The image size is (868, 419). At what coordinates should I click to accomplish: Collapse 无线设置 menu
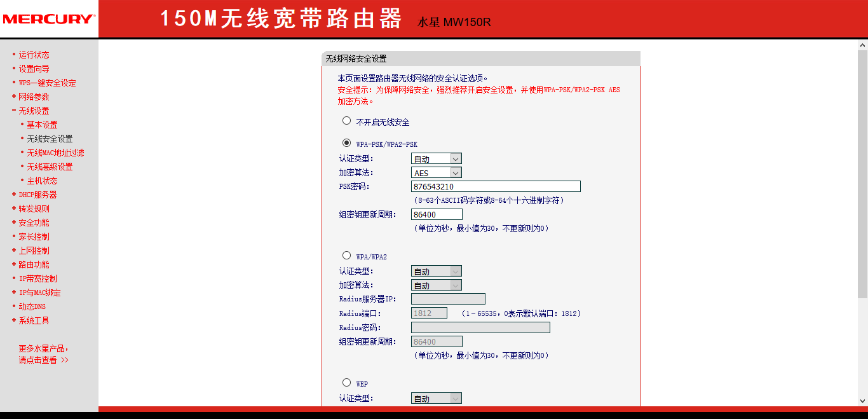coord(34,111)
